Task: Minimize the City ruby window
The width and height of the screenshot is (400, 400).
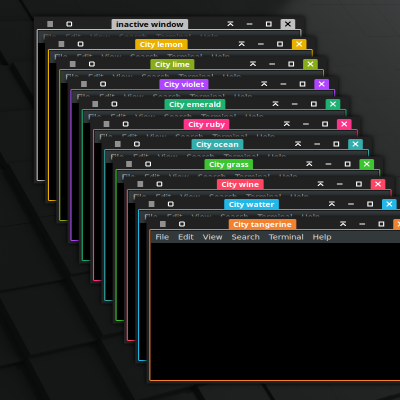Action: click(x=306, y=124)
